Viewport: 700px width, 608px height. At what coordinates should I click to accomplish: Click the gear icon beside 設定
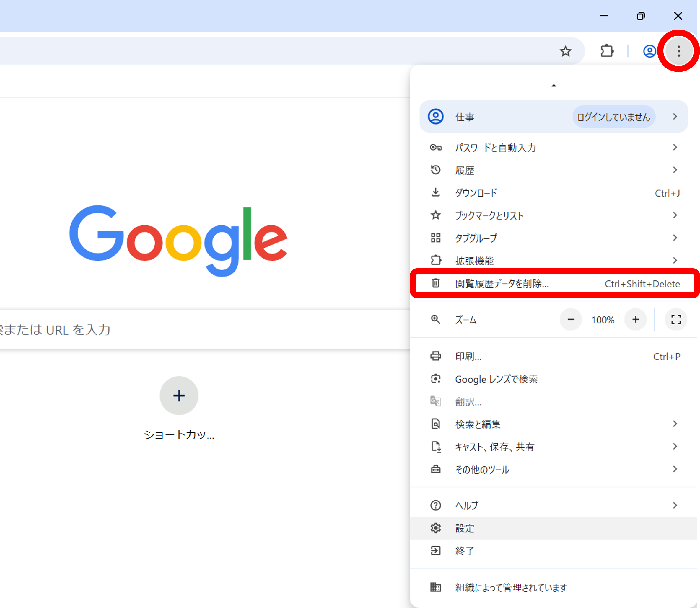tap(436, 528)
